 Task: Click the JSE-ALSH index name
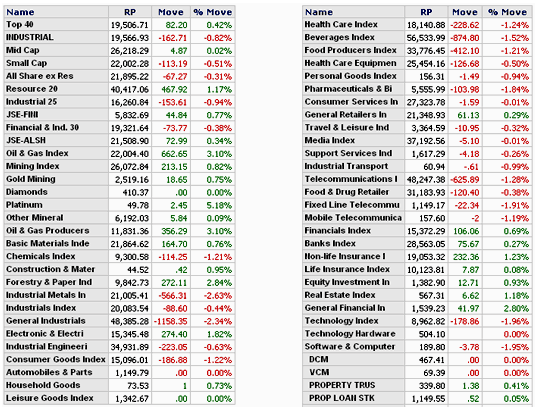[x=26, y=140]
